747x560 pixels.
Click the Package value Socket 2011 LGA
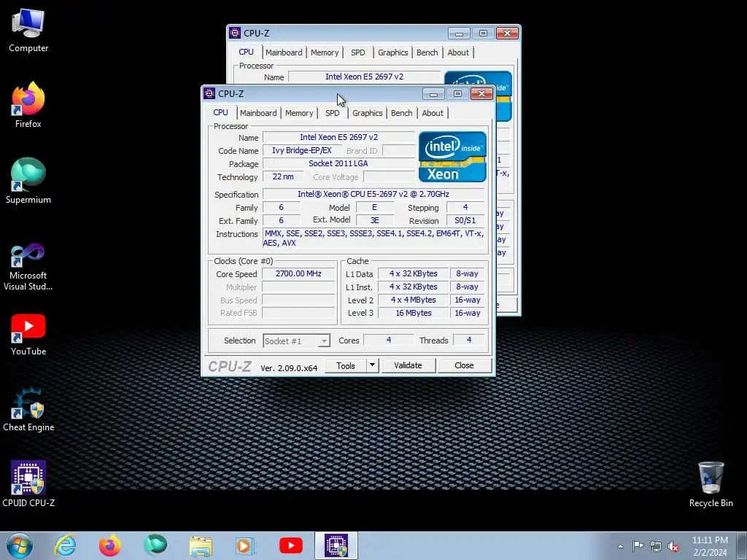pyautogui.click(x=338, y=163)
